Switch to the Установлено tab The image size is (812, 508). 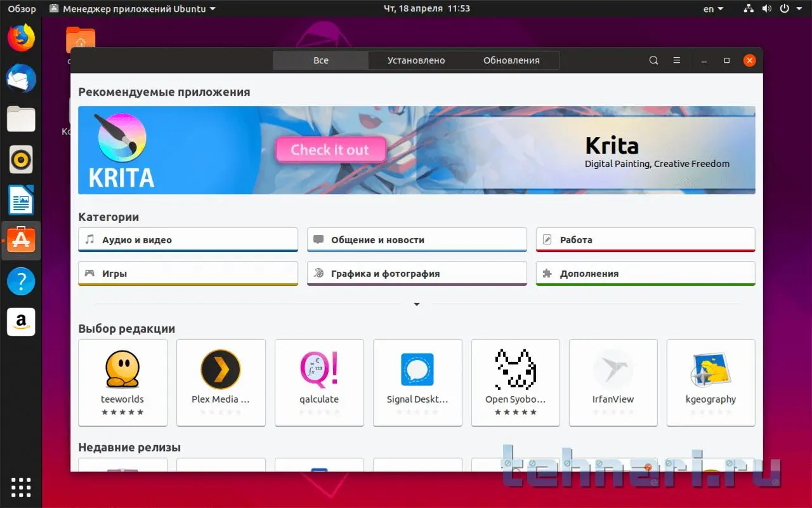tap(416, 60)
